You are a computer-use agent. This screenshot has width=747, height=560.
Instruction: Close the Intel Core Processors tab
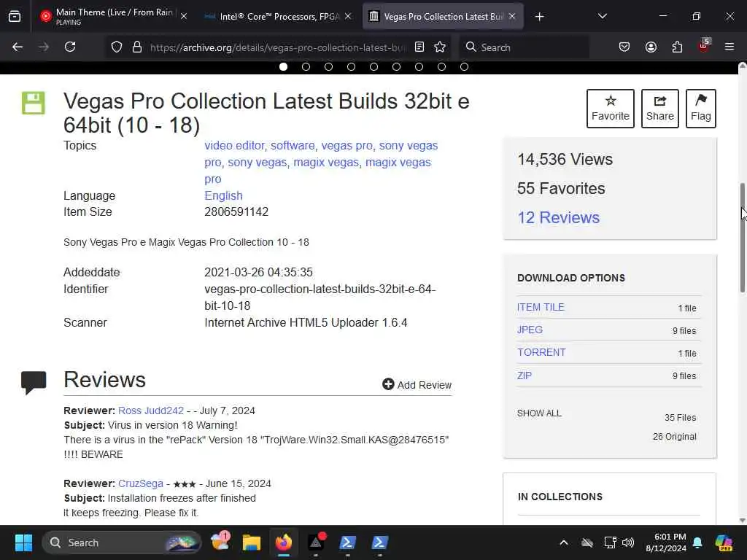(348, 17)
